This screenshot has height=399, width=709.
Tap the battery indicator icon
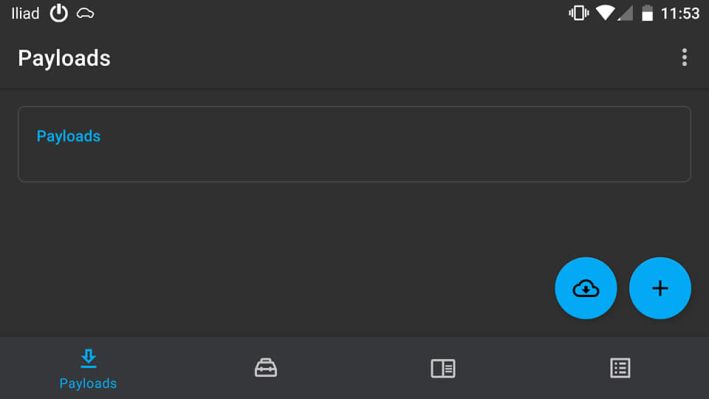(647, 13)
